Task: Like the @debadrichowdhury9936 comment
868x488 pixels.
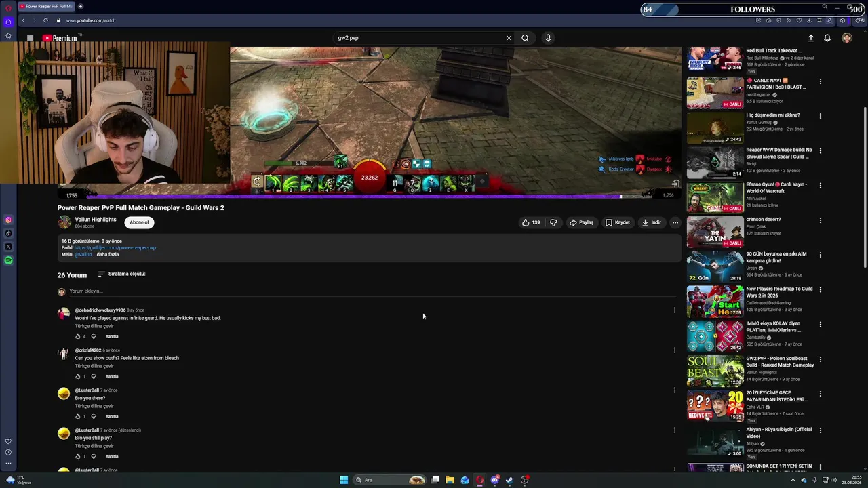Action: (78, 336)
